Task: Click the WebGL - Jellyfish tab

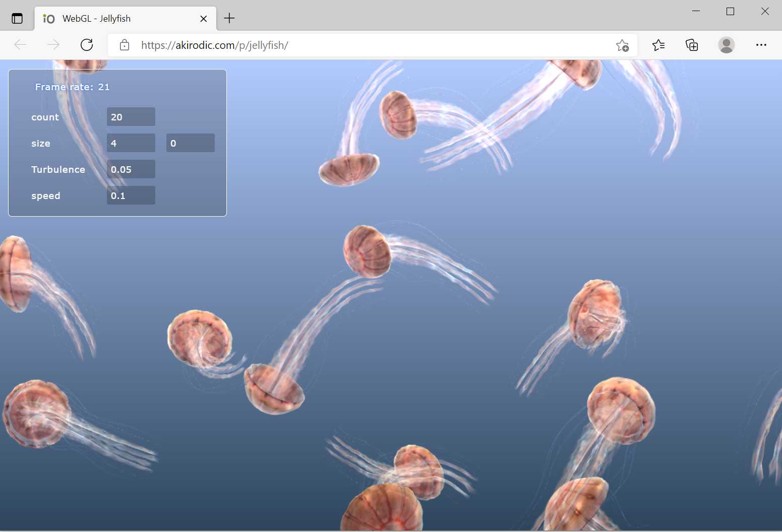Action: pos(126,19)
